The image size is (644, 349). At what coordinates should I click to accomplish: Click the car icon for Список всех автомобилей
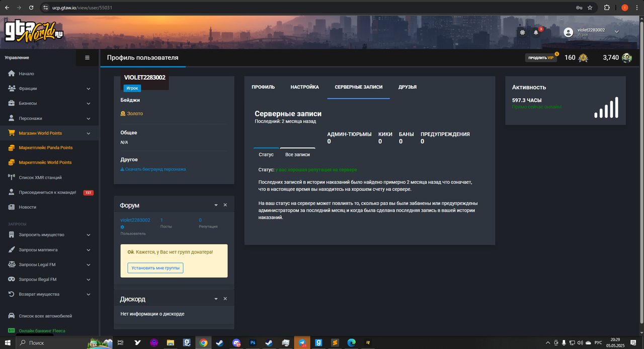12,316
